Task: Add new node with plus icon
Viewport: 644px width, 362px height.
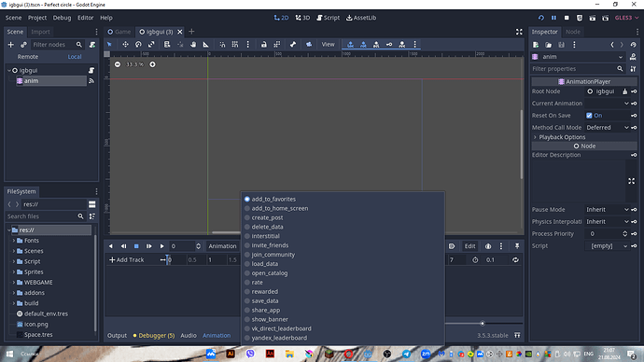Action: 11,45
